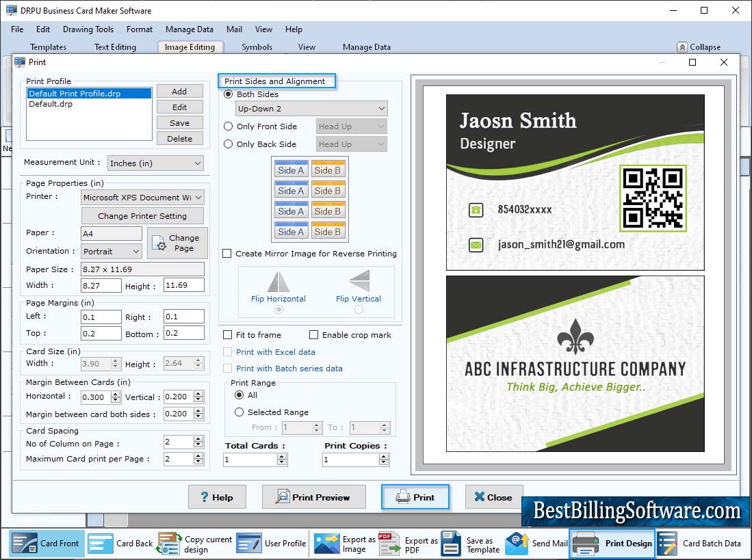752x560 pixels.
Task: Click the Left page margin field
Action: (x=101, y=317)
